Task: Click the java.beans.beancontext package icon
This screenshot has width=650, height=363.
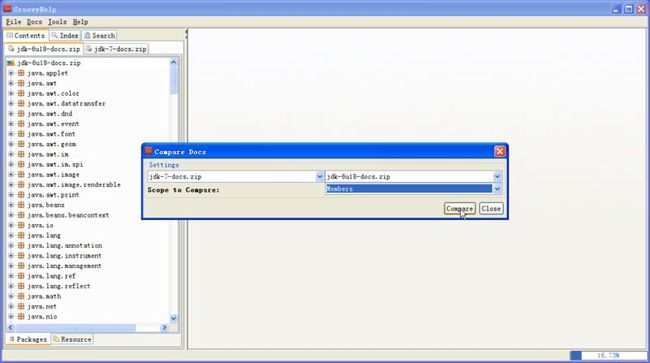Action: tap(21, 215)
